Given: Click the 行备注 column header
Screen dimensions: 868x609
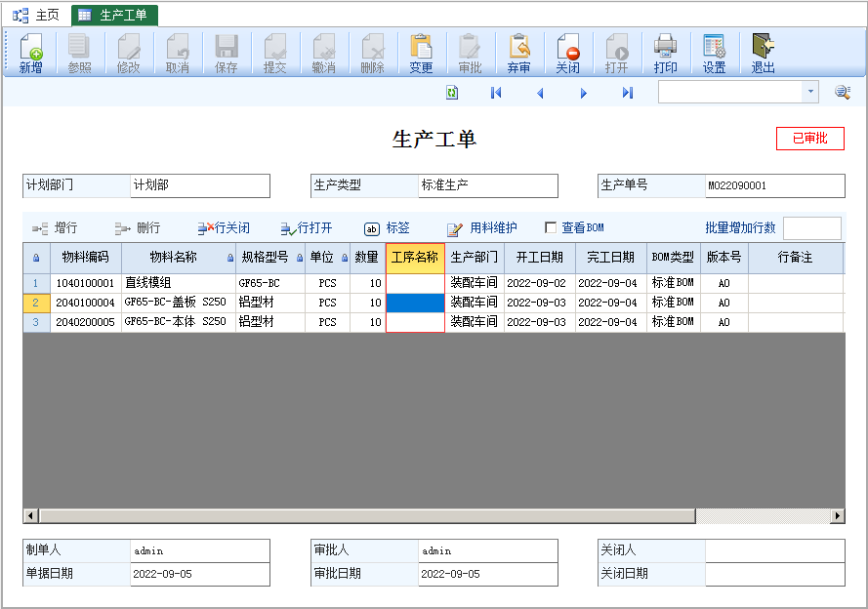Looking at the screenshot, I should pyautogui.click(x=795, y=258).
